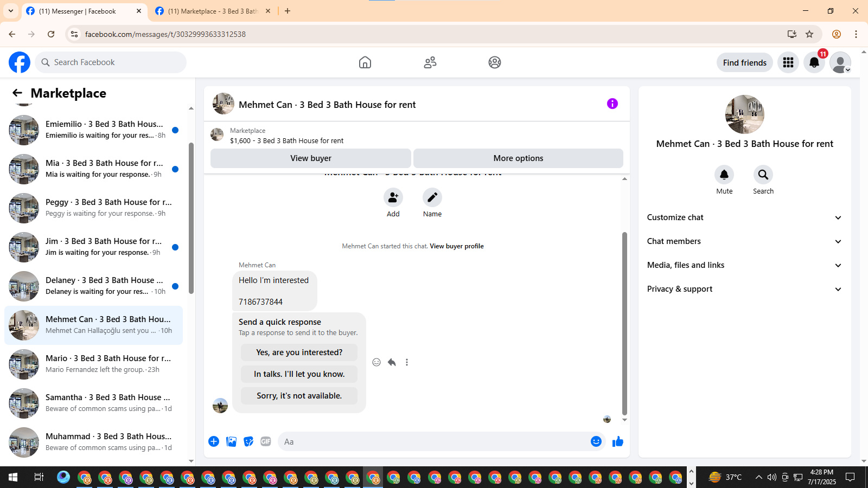Open the Friends icon in top navigation
Viewport: 868px width, 488px height.
point(430,62)
